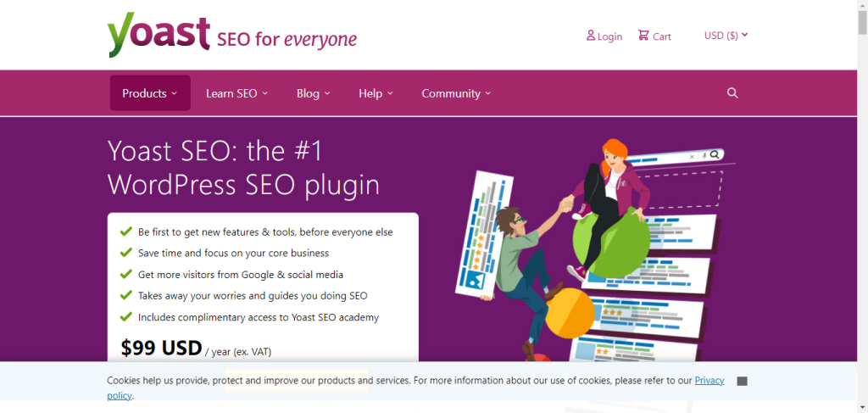
Task: Open the Products menu
Action: [x=150, y=93]
